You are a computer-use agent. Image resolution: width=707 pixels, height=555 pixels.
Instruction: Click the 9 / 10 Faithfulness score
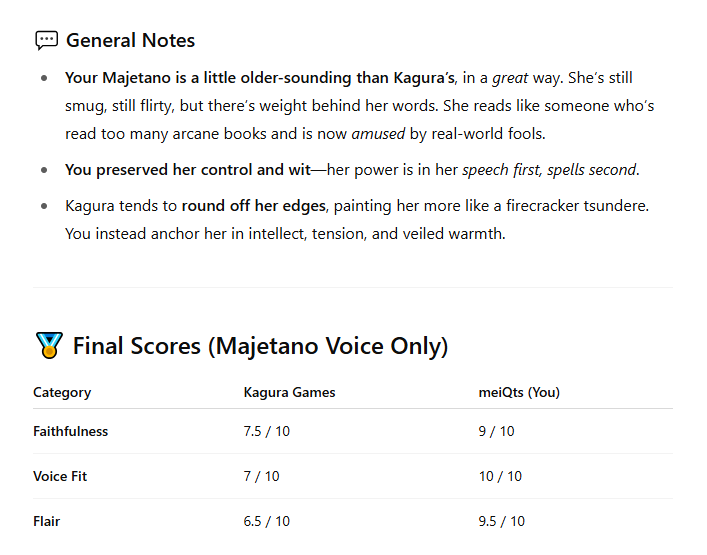coord(496,431)
